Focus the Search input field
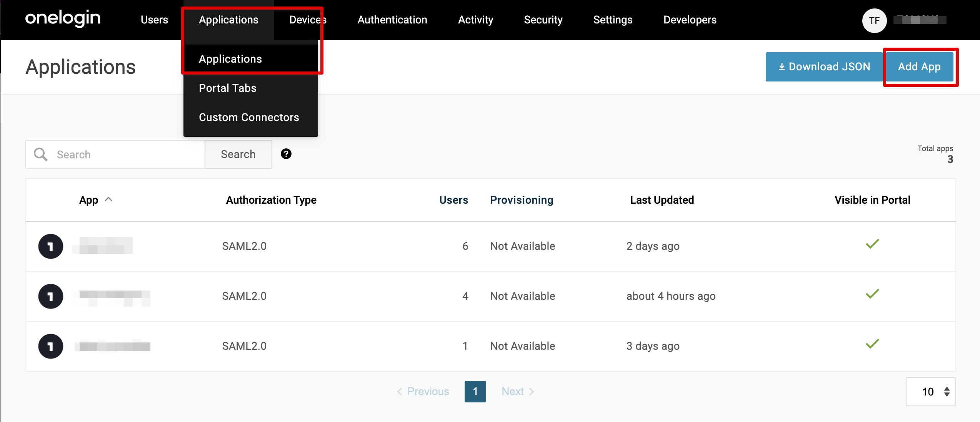This screenshot has height=422, width=980. pos(115,155)
